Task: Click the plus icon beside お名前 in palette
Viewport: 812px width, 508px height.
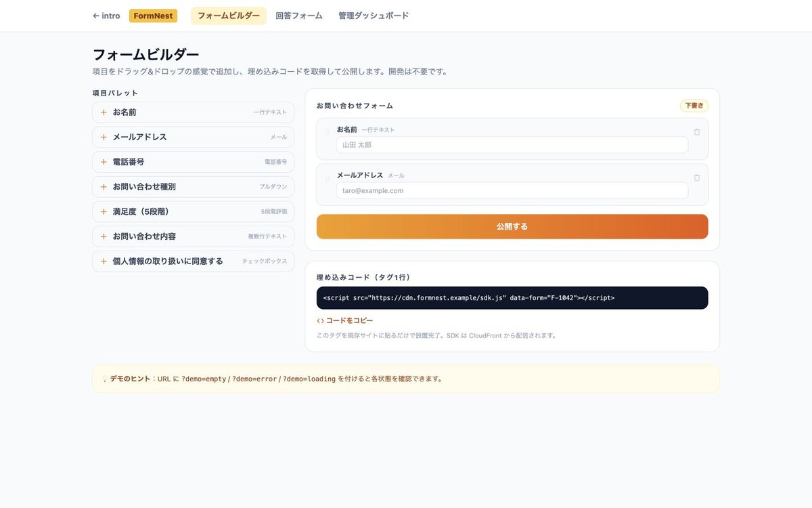Action: (x=104, y=112)
